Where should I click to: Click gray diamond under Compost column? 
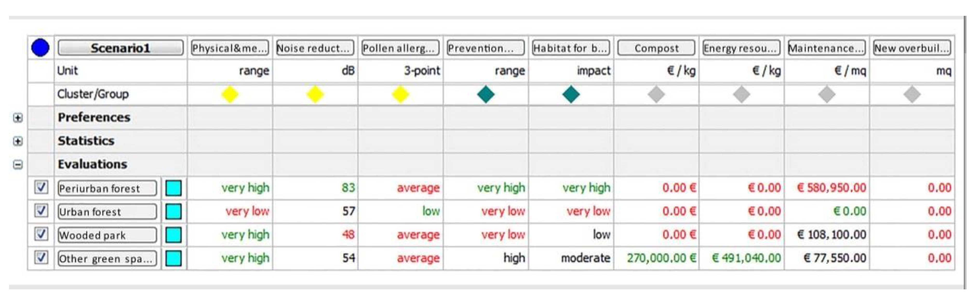[x=656, y=94]
